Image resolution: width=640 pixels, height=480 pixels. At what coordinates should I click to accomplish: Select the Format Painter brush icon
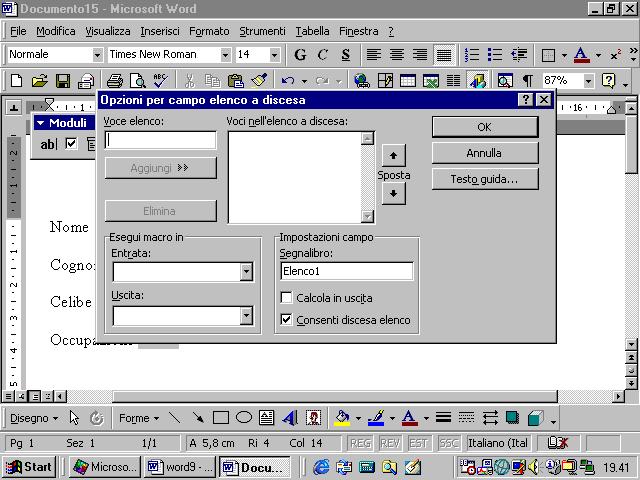click(259, 81)
